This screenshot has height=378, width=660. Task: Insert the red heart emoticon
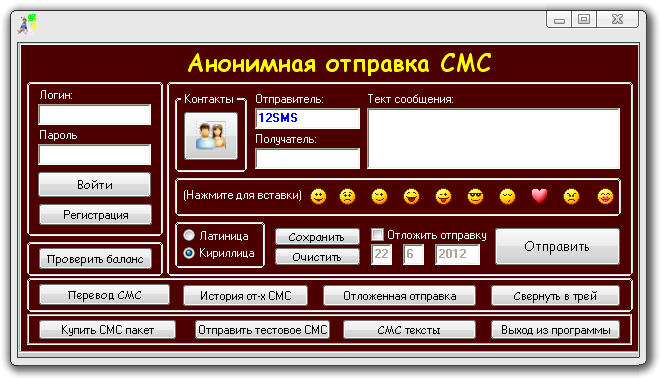[x=539, y=196]
